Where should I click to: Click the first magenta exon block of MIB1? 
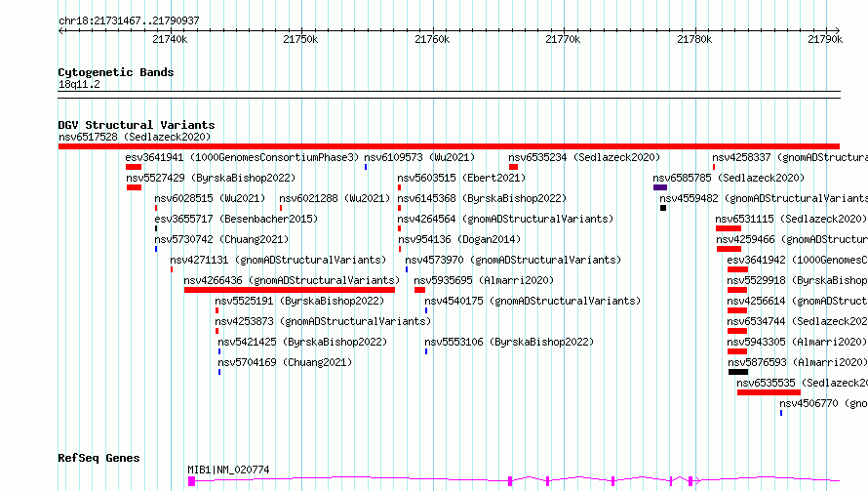[191, 481]
